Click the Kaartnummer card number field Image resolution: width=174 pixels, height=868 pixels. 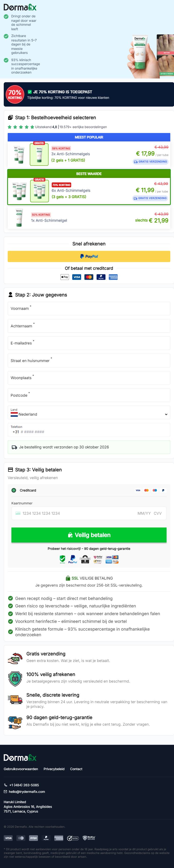tap(89, 513)
